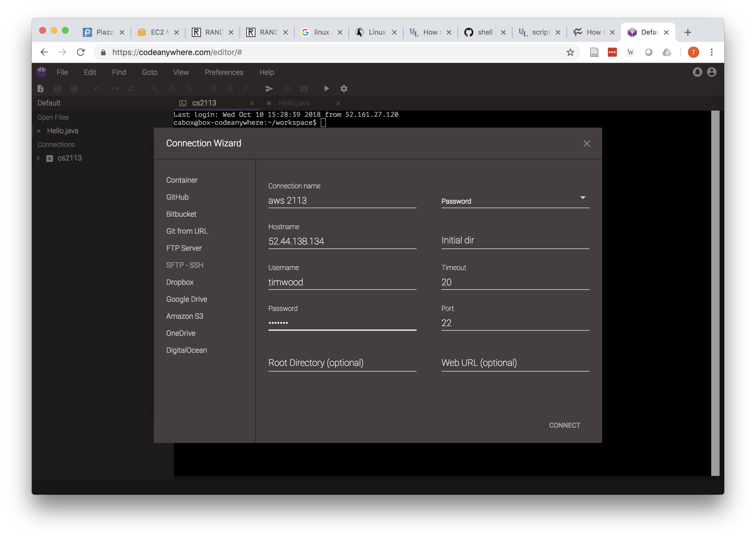
Task: Open the revision history clock icon
Action: coord(287,88)
